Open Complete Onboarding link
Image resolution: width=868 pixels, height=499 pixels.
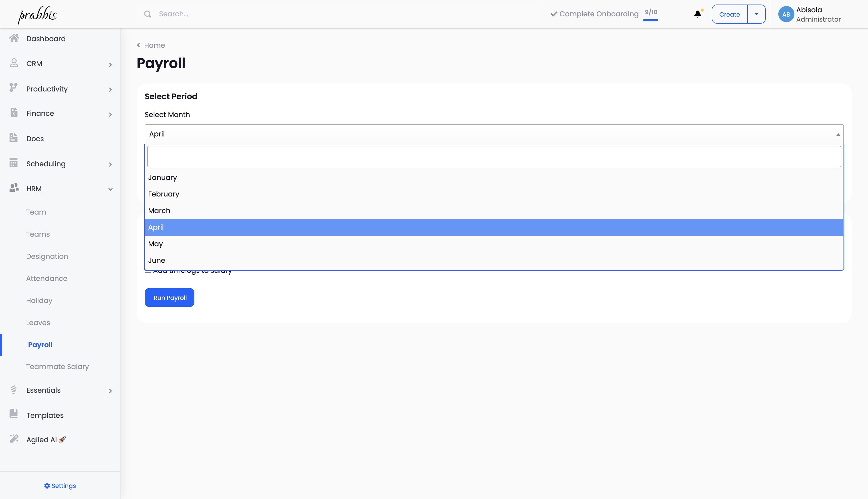click(x=594, y=14)
